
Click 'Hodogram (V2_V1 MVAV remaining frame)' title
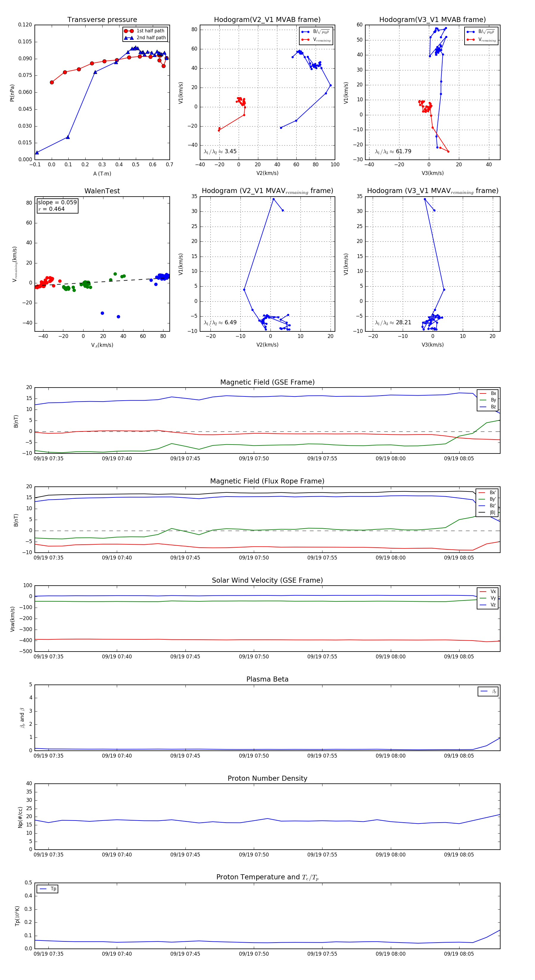tap(267, 191)
